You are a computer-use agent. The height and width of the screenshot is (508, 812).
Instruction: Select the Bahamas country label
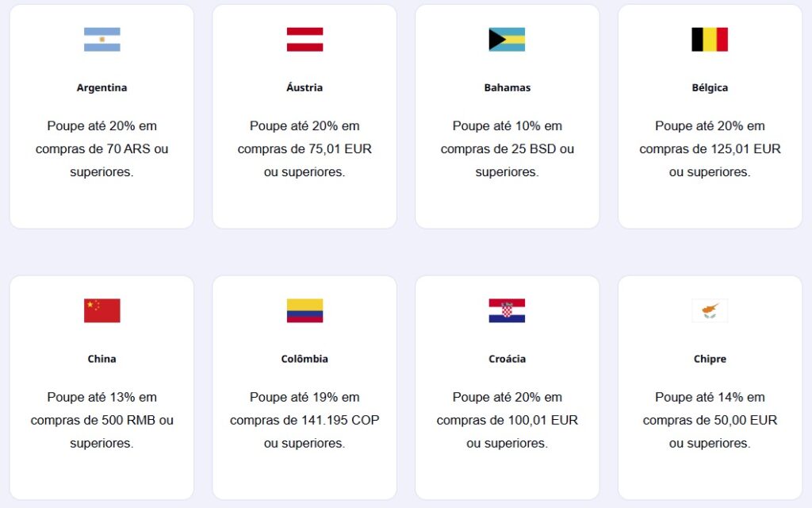(507, 88)
